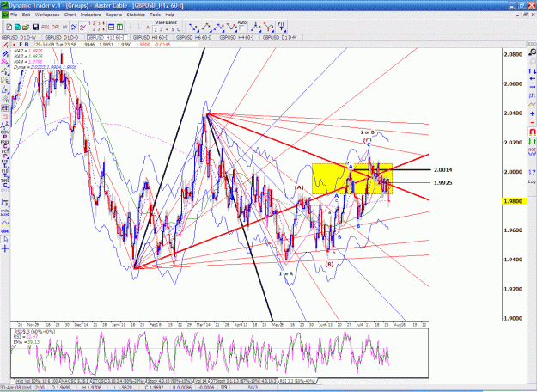Switch to GBPUSD H4 60-I chart tab
Viewport: 537px width, 392px height.
(x=236, y=37)
